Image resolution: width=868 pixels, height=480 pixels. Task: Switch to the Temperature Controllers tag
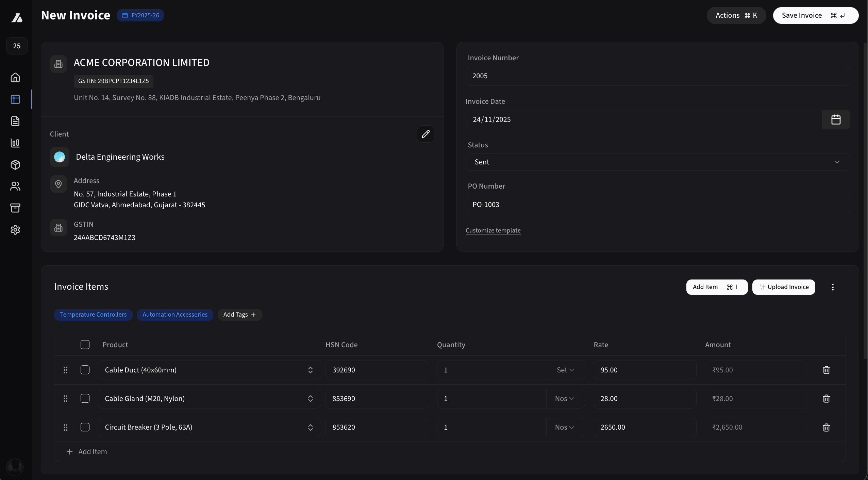click(93, 314)
